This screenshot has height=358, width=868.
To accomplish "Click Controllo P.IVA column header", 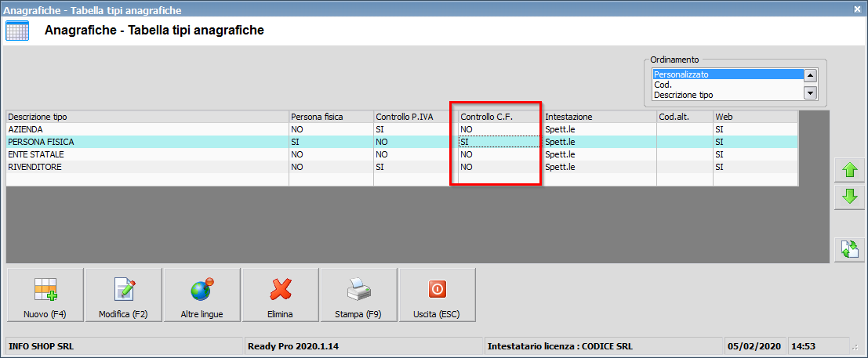I will (416, 117).
